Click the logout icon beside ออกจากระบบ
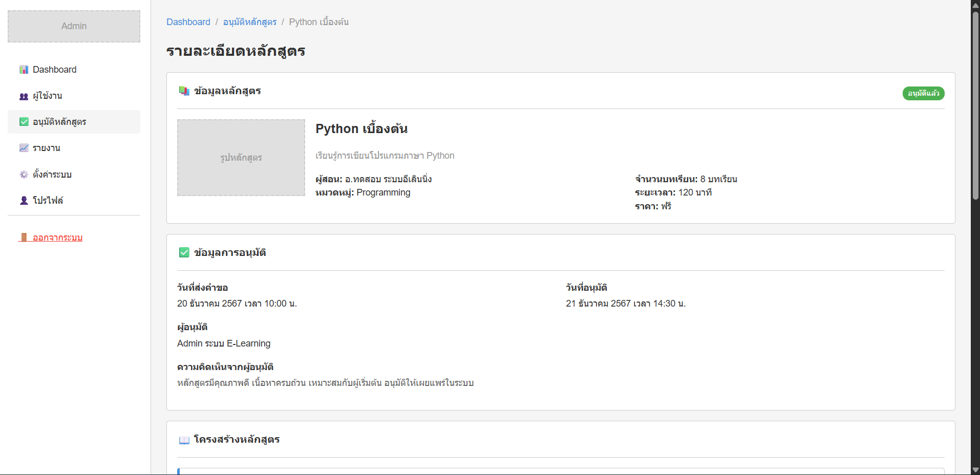Image resolution: width=980 pixels, height=475 pixels. [x=24, y=237]
